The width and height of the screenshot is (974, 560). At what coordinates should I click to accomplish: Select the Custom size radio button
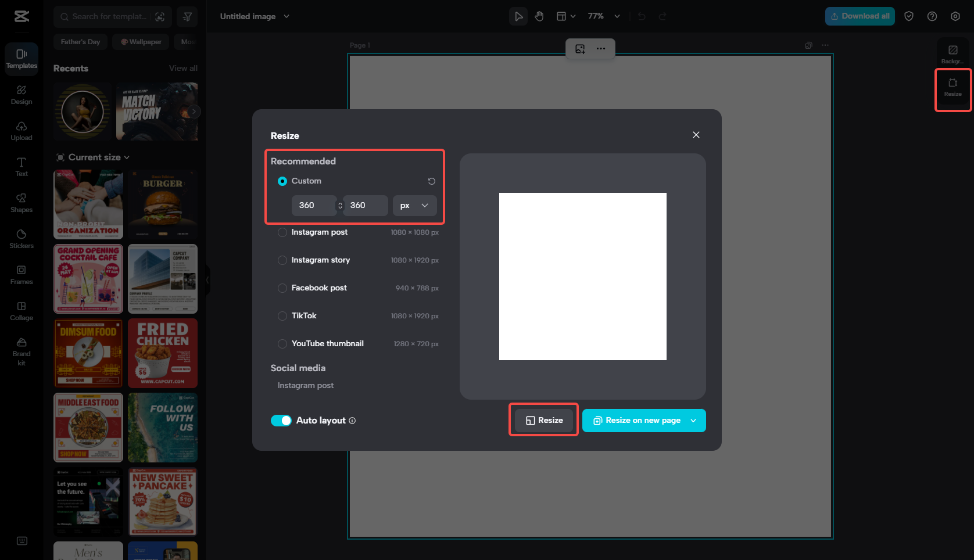pos(282,181)
